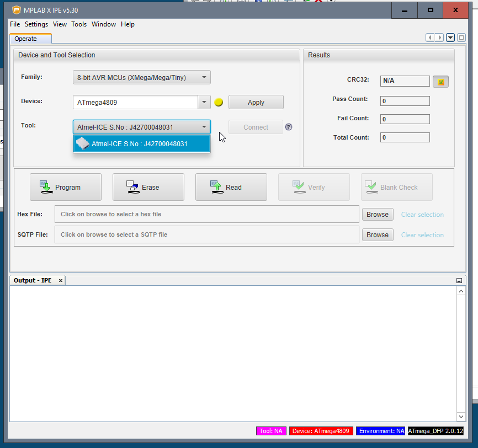Click the CRC32 value field
Viewport: 478px width, 448px height.
(x=405, y=81)
